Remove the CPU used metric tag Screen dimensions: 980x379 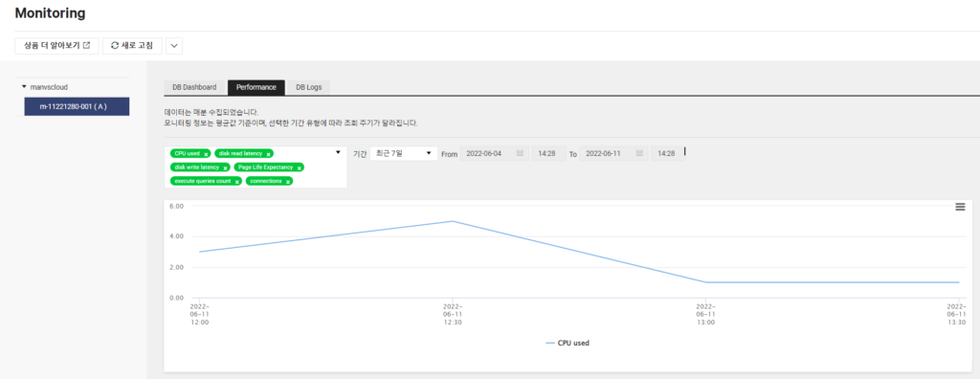[x=206, y=154]
